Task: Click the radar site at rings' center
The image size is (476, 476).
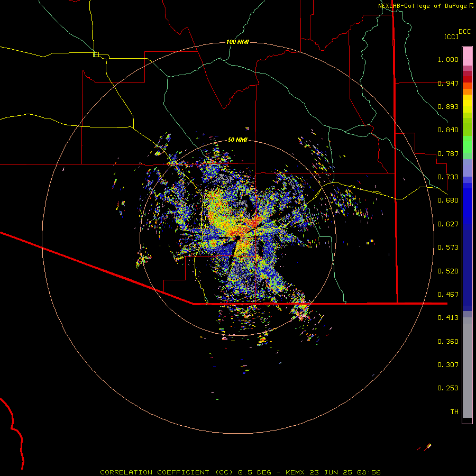Action: [x=237, y=237]
